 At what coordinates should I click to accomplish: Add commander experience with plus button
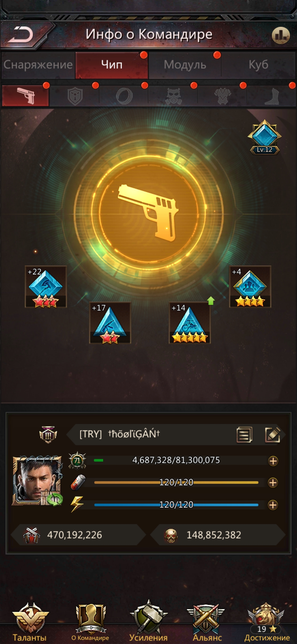pos(273,461)
